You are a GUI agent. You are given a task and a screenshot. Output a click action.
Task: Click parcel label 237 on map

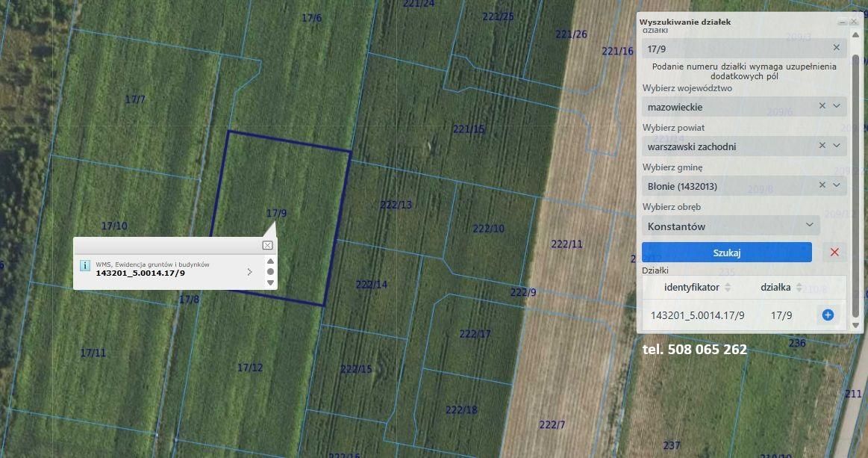pos(672,445)
